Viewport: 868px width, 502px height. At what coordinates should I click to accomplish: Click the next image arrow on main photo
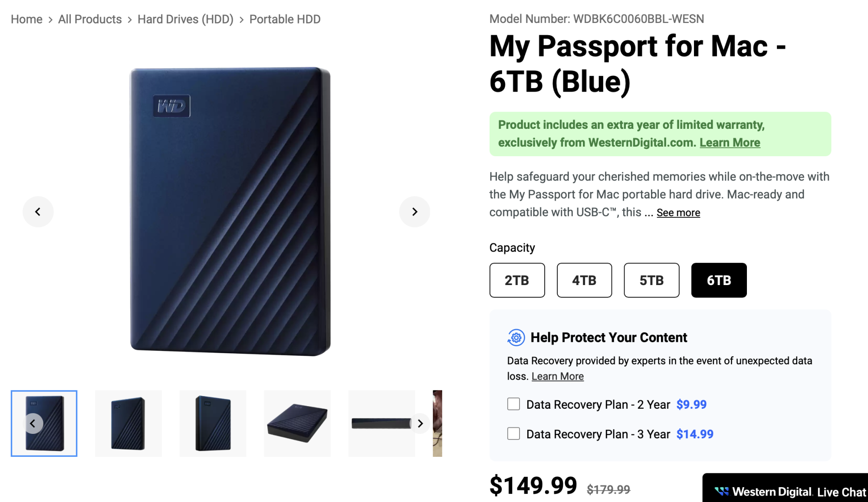(414, 212)
